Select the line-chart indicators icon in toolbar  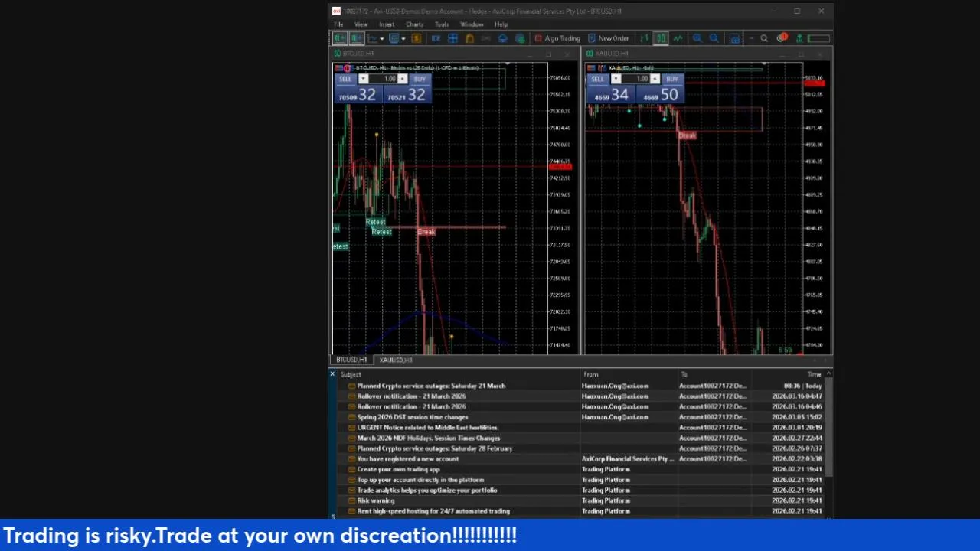372,38
